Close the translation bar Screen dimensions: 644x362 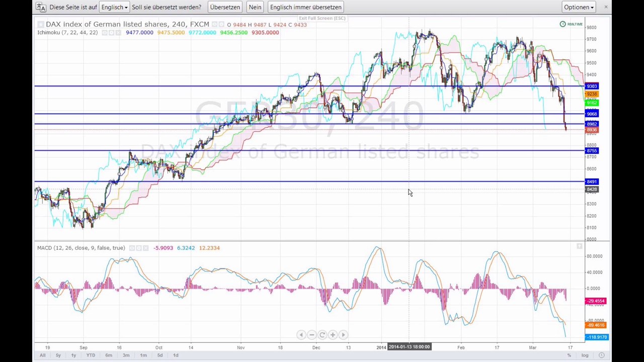coord(606,7)
